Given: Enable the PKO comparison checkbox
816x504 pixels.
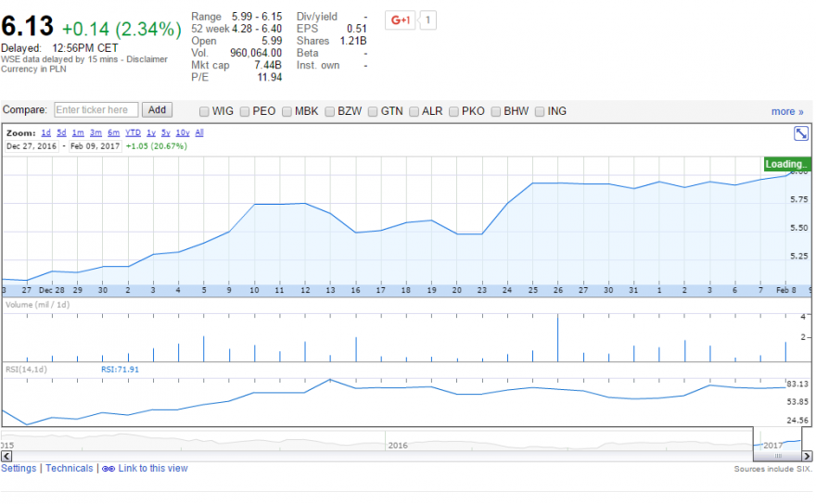Looking at the screenshot, I should tap(453, 112).
